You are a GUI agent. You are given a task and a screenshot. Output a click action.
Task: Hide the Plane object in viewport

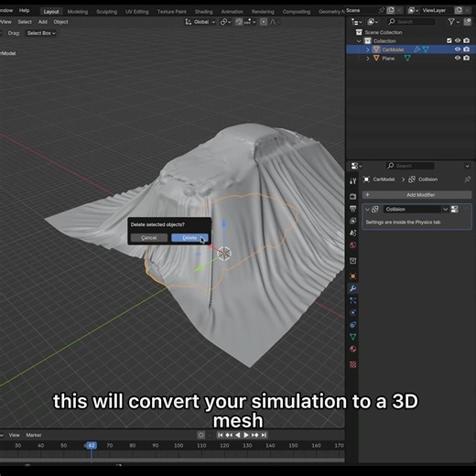point(458,58)
